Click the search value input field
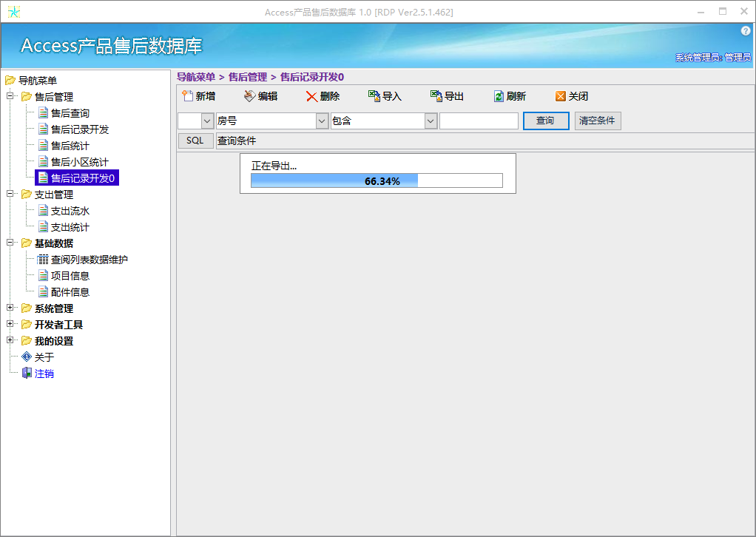This screenshot has width=756, height=537. (479, 121)
